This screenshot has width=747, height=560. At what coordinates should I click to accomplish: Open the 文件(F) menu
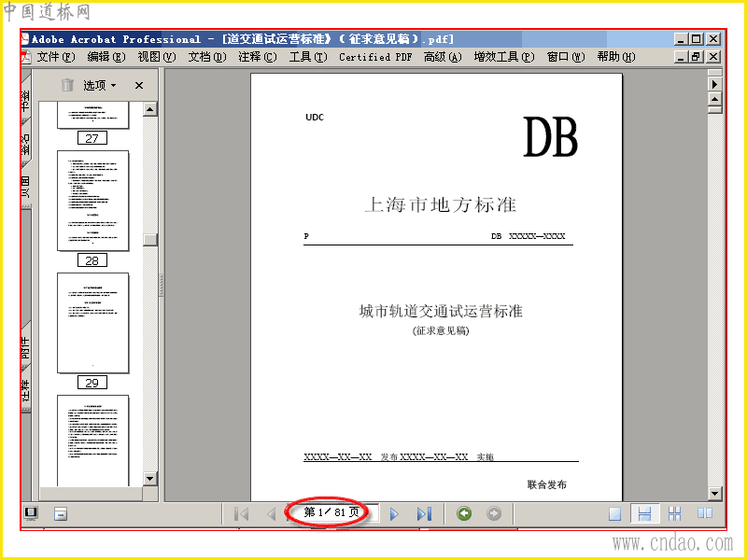(x=56, y=57)
